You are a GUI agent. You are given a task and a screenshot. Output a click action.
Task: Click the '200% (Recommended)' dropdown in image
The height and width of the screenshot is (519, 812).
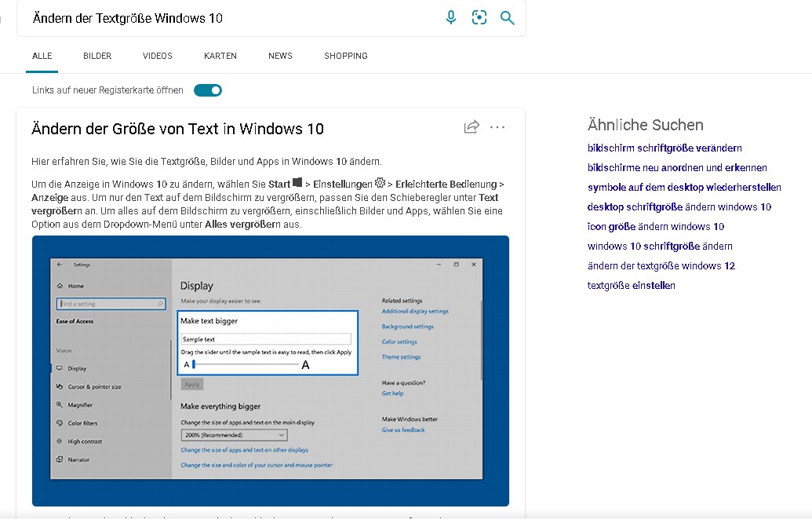click(x=234, y=435)
